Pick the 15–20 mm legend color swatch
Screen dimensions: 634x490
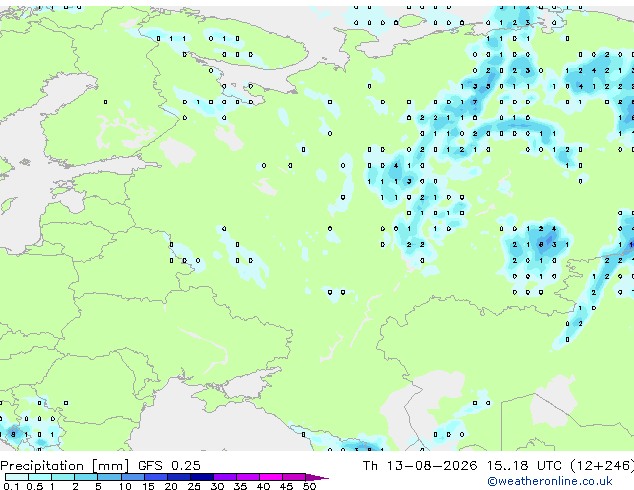156,477
